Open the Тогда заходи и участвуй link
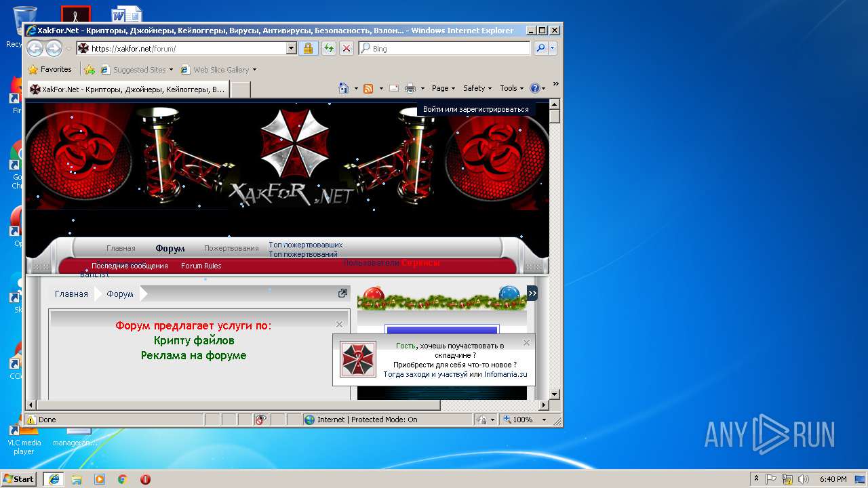The width and height of the screenshot is (868, 488). (x=425, y=374)
